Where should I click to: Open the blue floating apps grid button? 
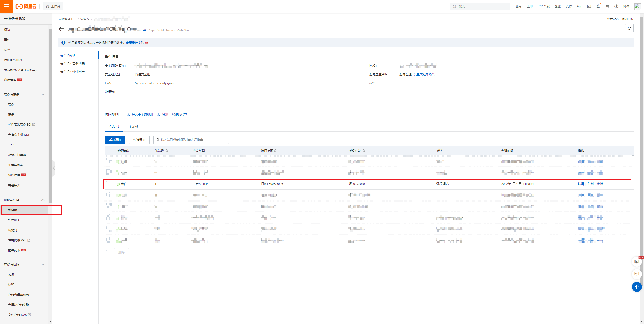[x=637, y=287]
